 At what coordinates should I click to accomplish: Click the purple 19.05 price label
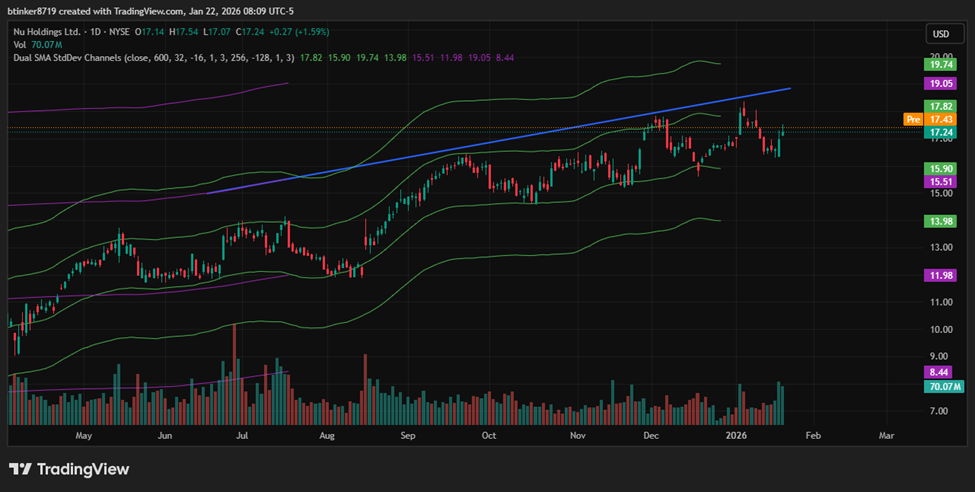click(939, 85)
